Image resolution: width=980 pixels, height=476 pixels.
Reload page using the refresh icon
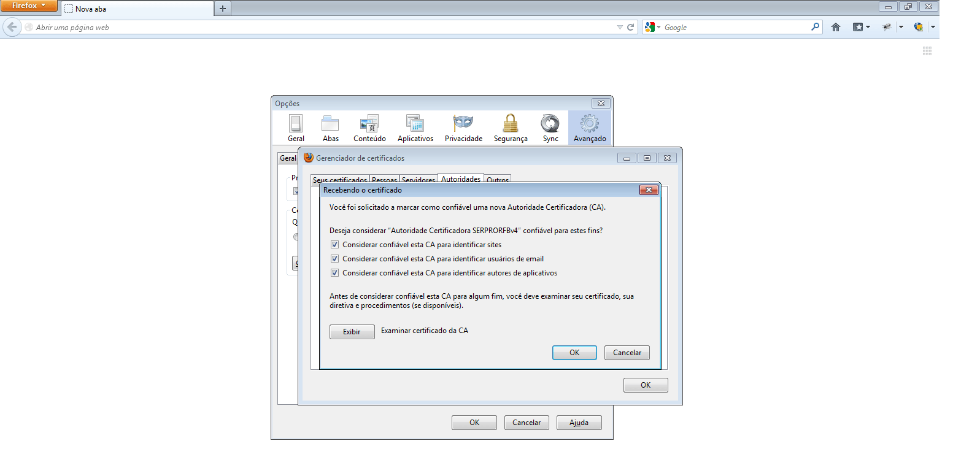point(630,27)
